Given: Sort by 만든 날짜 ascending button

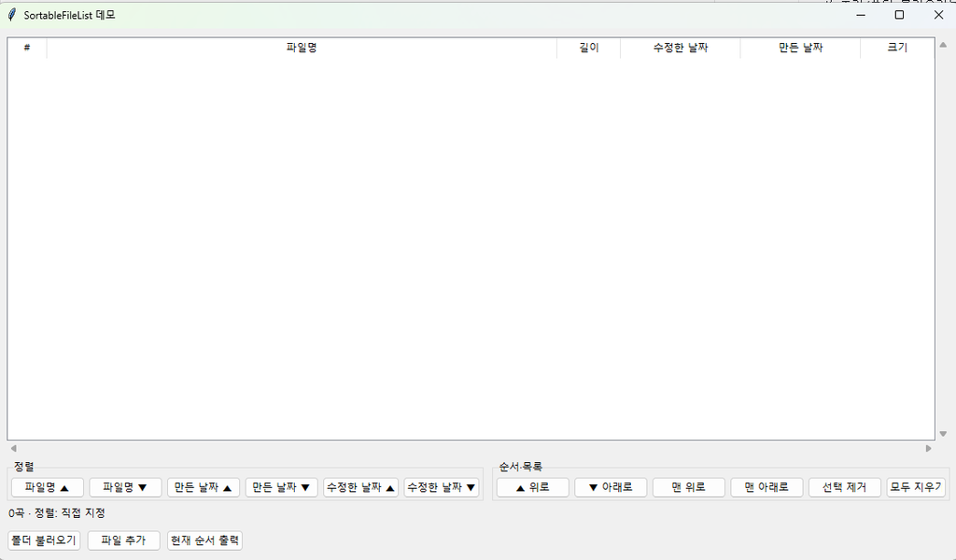Looking at the screenshot, I should tap(203, 487).
